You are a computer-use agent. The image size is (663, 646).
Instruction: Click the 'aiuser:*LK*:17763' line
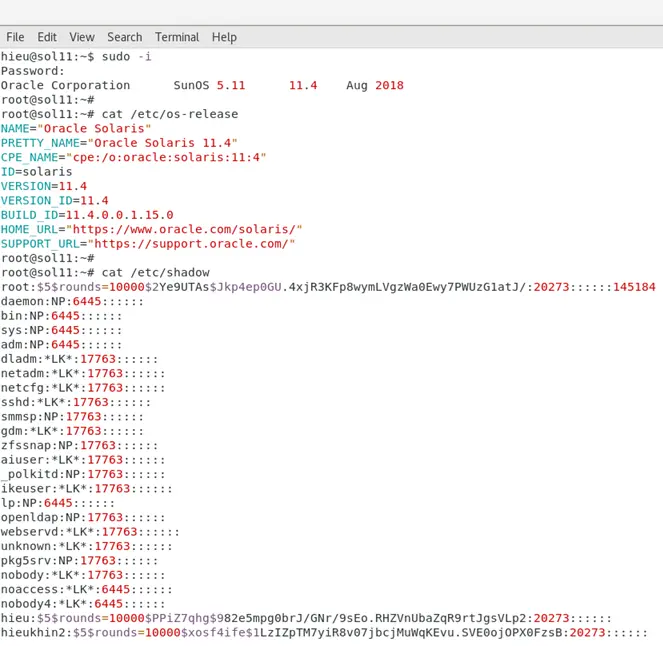point(83,460)
